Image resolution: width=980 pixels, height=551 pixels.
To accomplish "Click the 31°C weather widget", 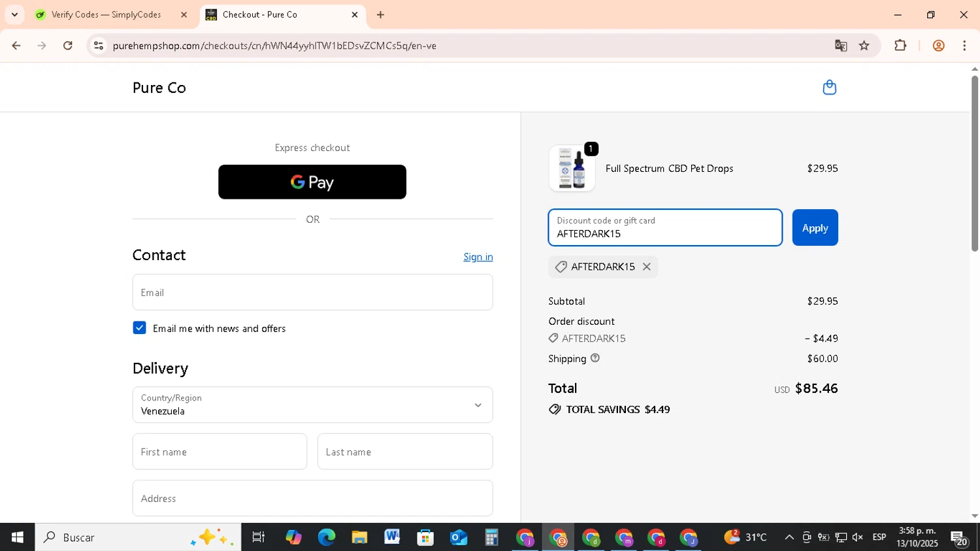I will pos(745,537).
